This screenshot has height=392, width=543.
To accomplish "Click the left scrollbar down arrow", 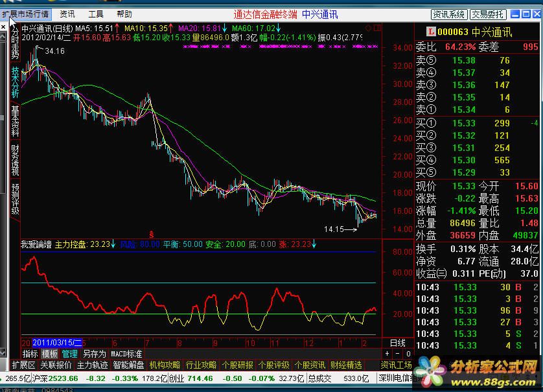I will coord(3,352).
